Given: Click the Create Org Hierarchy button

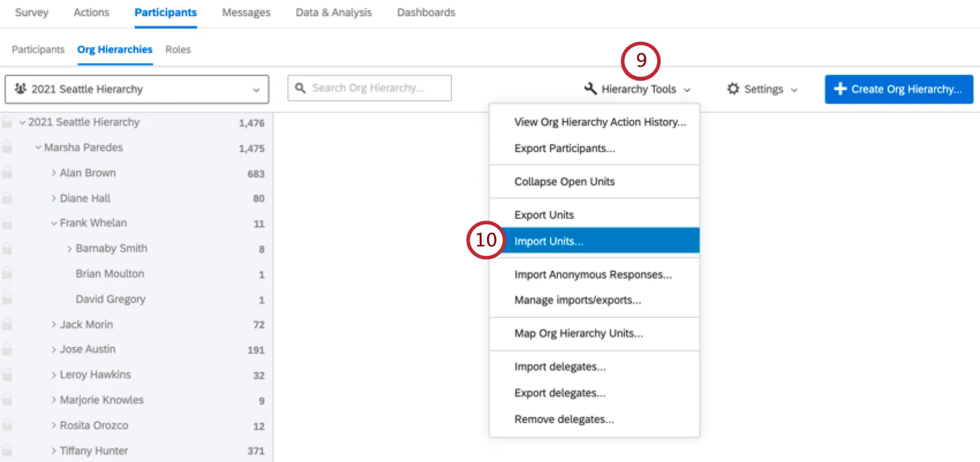Looking at the screenshot, I should click(899, 89).
